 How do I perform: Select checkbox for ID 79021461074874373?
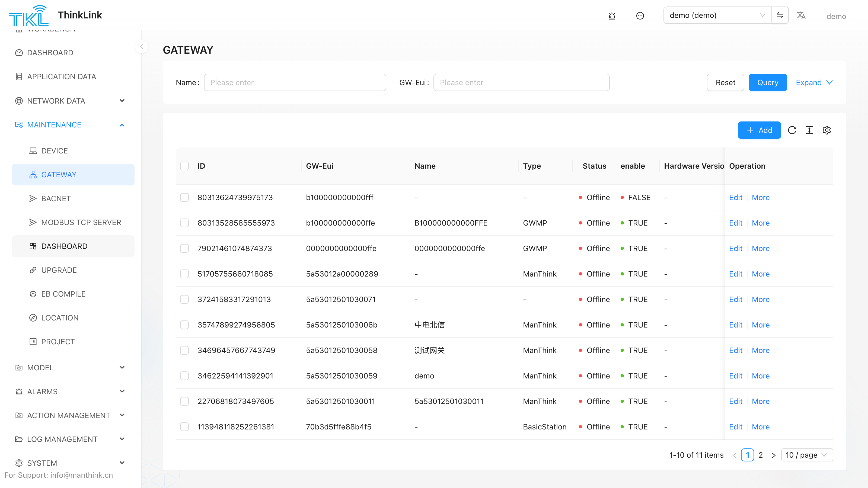tap(184, 248)
